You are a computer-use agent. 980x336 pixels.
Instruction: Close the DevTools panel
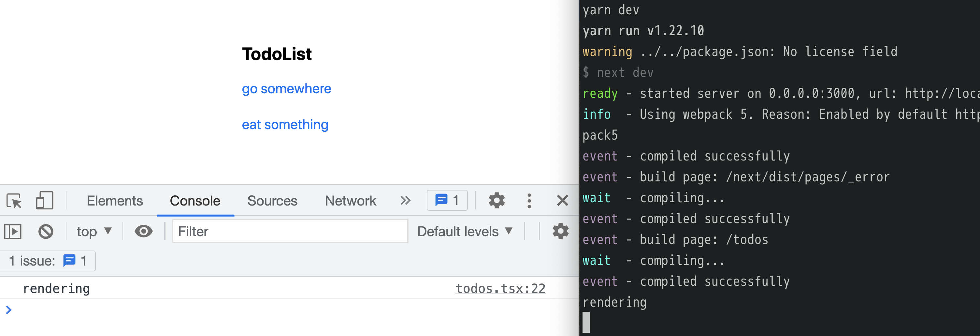coord(562,200)
